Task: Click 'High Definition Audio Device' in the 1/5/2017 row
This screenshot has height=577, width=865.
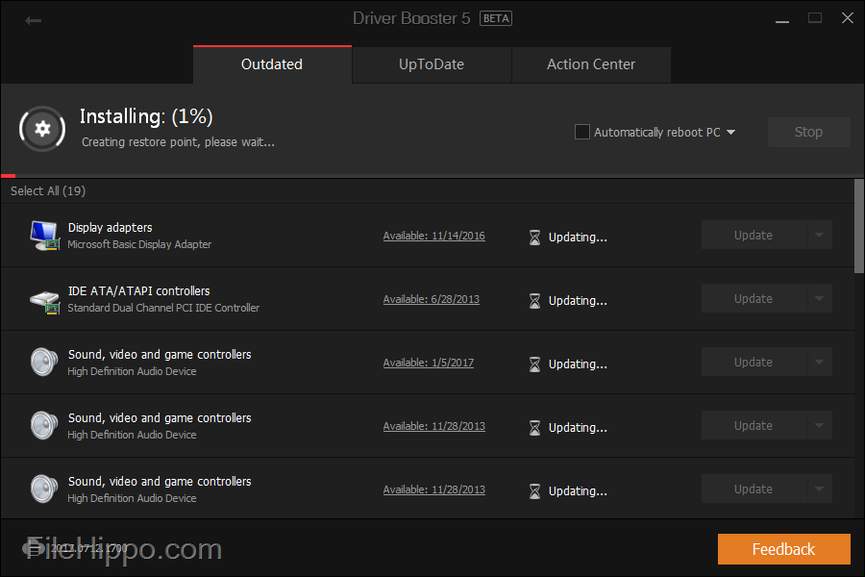Action: click(132, 371)
